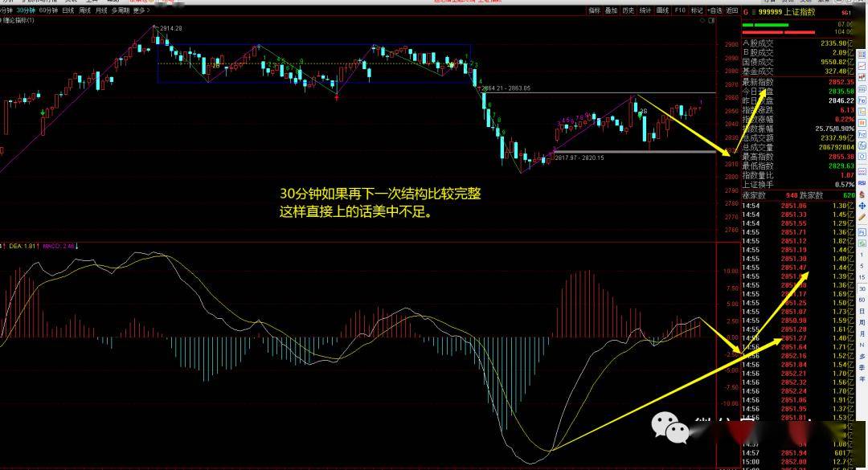Click the candlestick chart icon in sidebar
Viewport: 868px width, 470px height.
(862, 77)
